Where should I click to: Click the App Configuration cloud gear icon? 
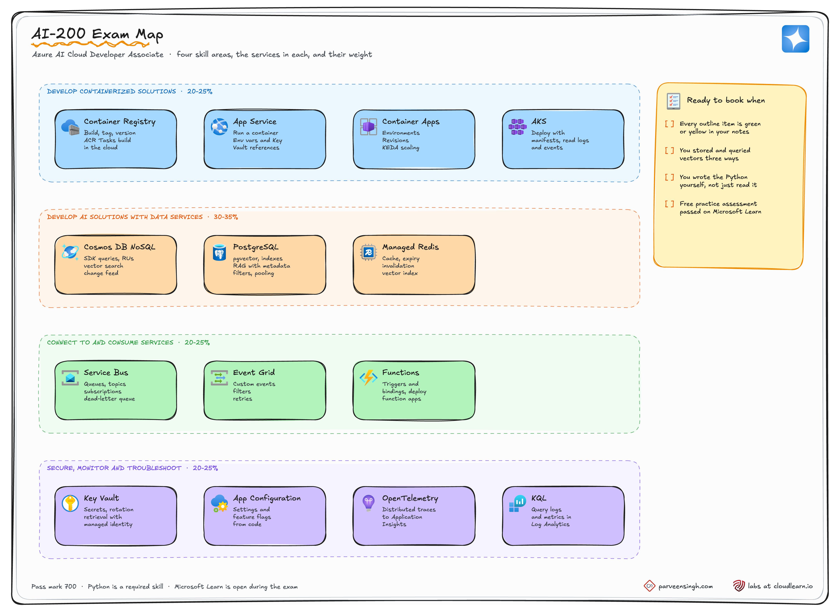[x=219, y=503]
